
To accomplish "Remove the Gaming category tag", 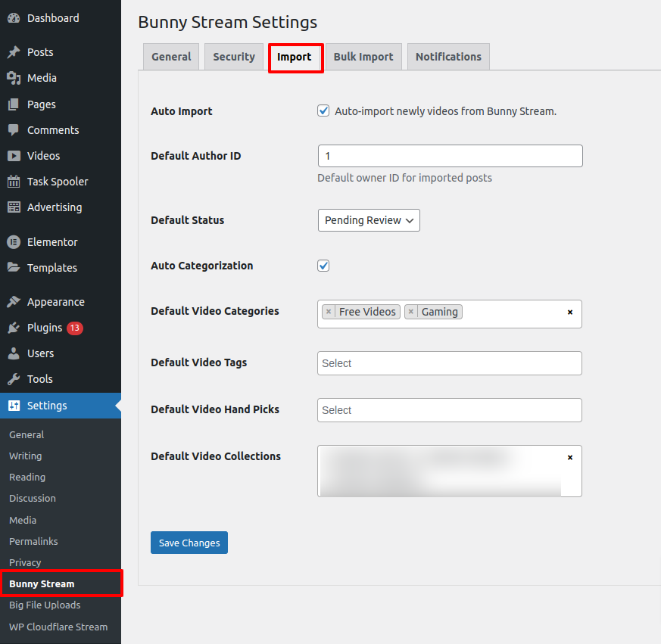I will point(410,312).
